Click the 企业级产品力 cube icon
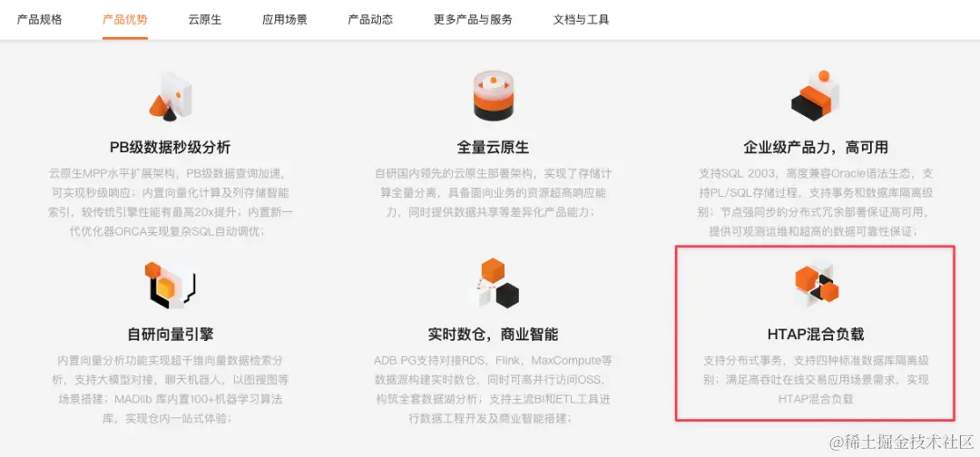The image size is (980, 457). point(815,95)
